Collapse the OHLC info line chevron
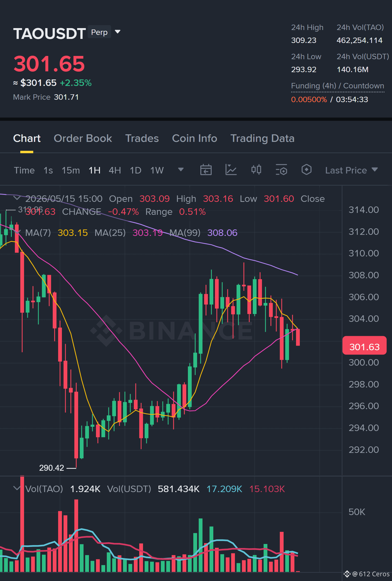Image resolution: width=392 pixels, height=581 pixels. click(17, 198)
